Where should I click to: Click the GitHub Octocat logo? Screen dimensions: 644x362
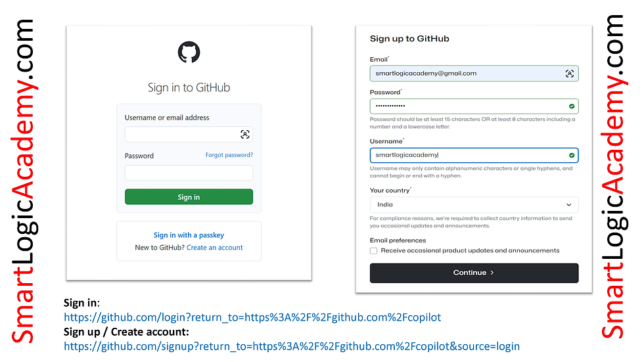[x=189, y=52]
